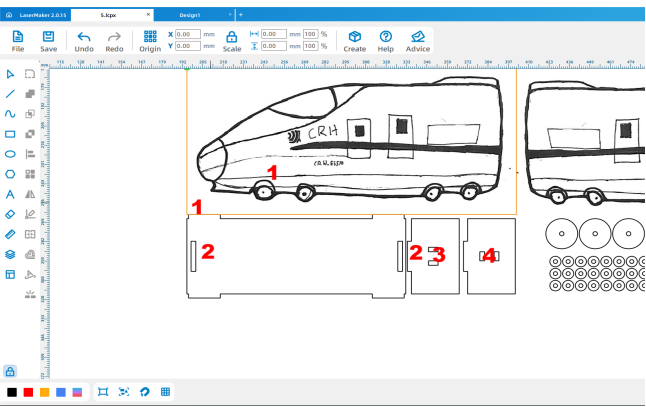Click the Origin anchor grid
This screenshot has width=646, height=407.
[150, 41]
